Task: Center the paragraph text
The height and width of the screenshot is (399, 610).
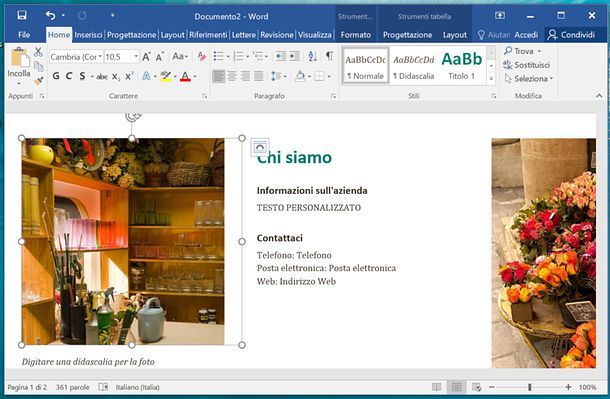Action: coord(232,76)
